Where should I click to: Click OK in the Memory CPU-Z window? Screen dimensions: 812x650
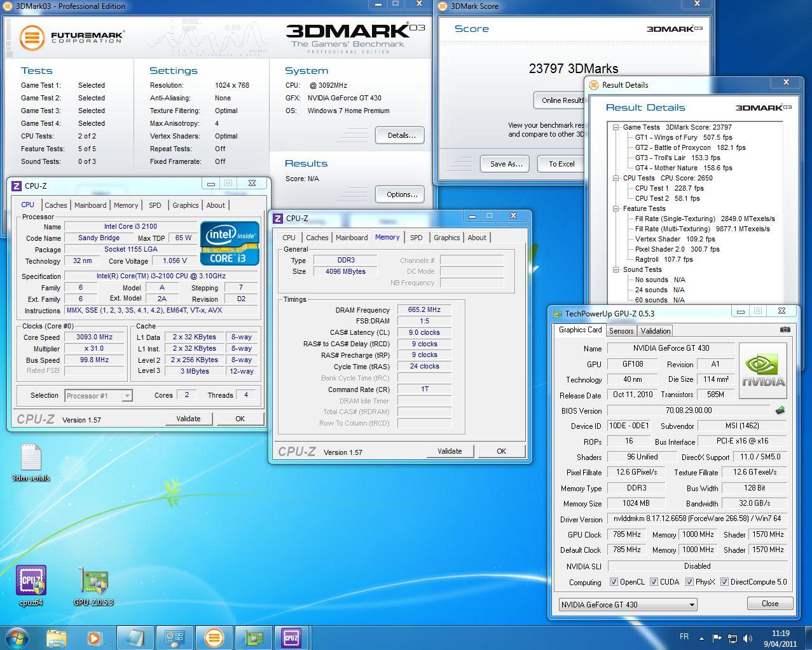point(501,451)
